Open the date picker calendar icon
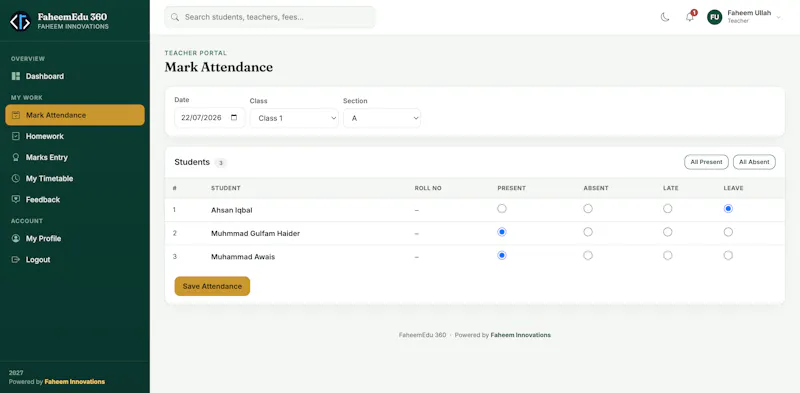Viewport: 800px width, 393px height. point(234,117)
